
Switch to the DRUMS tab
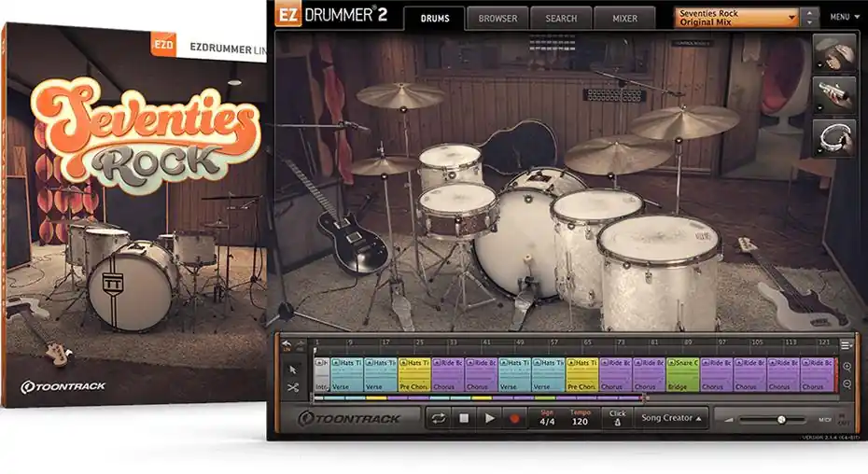[x=435, y=19]
